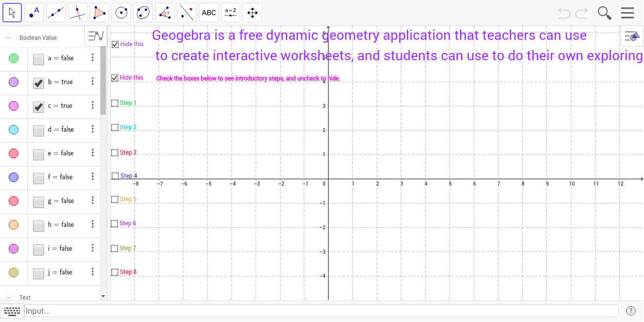Check the Step 2 checkbox
Image resolution: width=644 pixels, height=322 pixels.
(115, 127)
